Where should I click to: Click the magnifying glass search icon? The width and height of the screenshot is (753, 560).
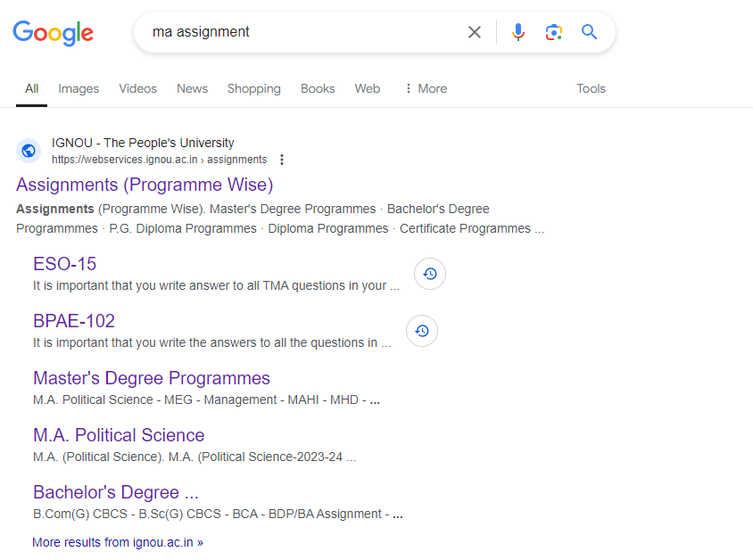[x=589, y=31]
